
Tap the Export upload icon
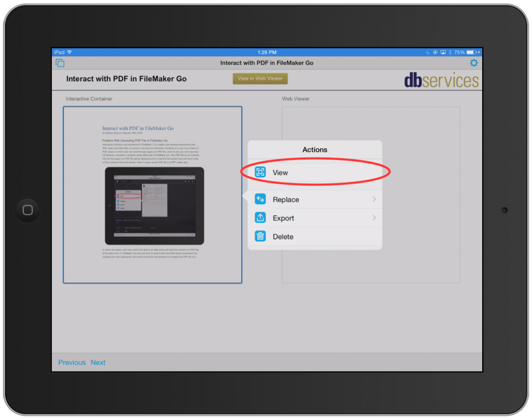(260, 218)
